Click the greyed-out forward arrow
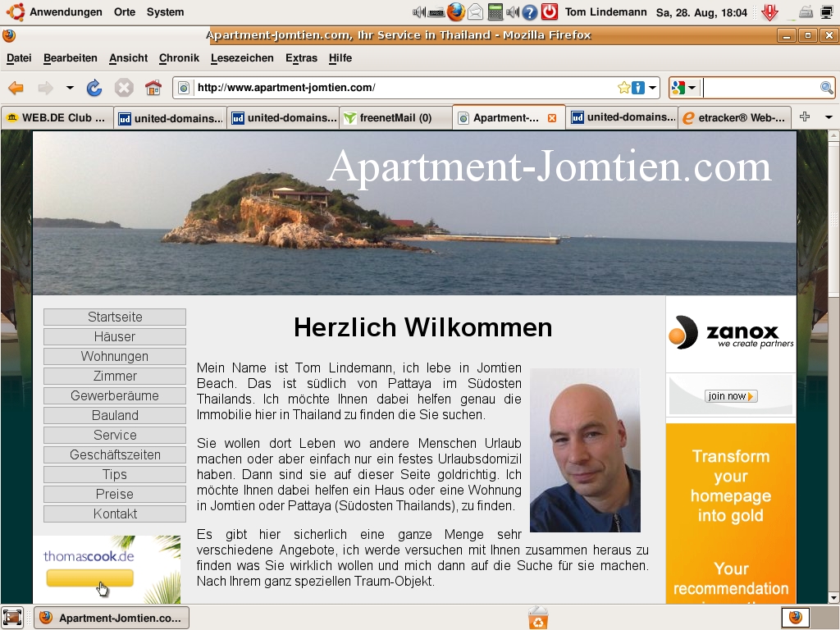This screenshot has height=630, width=840. click(46, 88)
